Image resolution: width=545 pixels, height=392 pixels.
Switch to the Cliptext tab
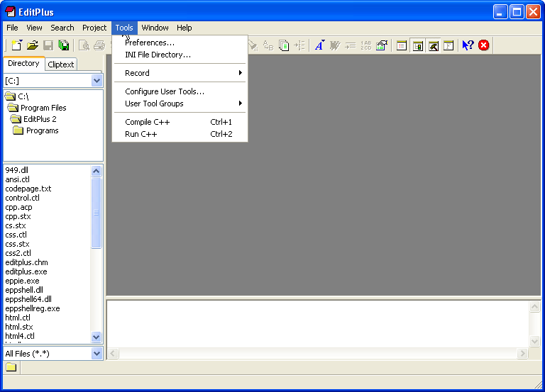pyautogui.click(x=61, y=65)
